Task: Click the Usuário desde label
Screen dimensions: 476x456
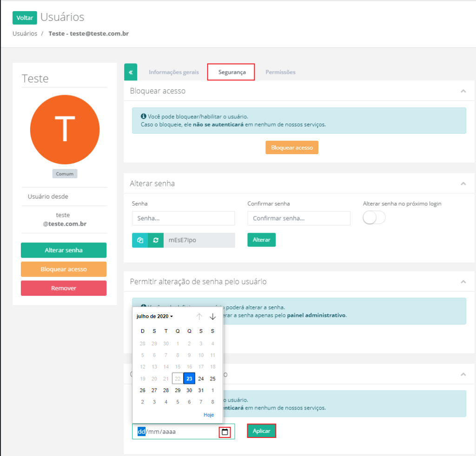Action: 48,196
